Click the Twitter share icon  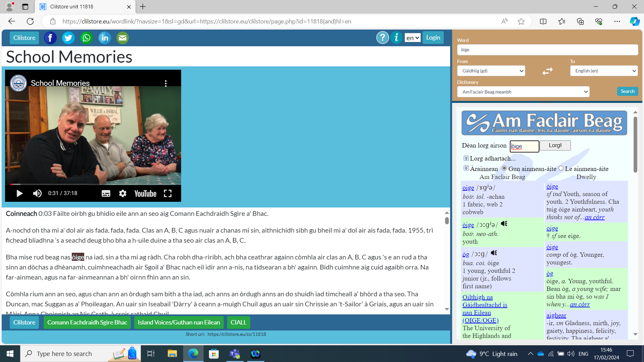click(x=68, y=38)
